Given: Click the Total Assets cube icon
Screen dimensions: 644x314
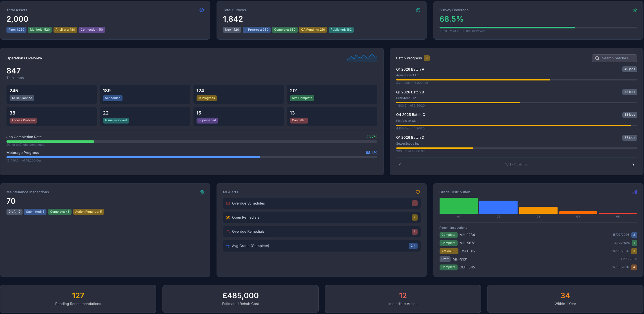Looking at the screenshot, I should [x=202, y=10].
